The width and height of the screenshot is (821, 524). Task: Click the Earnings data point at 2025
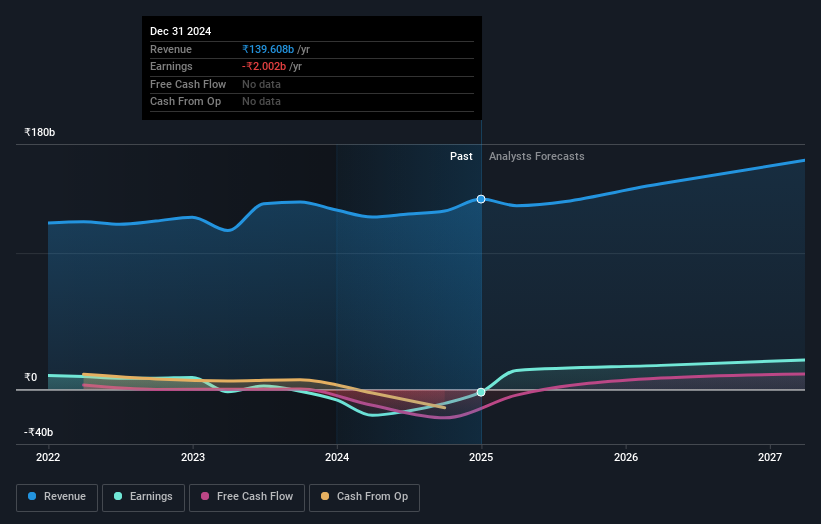tap(481, 392)
